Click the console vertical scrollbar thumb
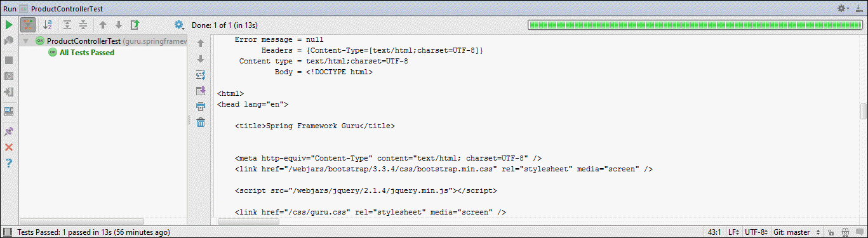This screenshot has height=238, width=868. [x=864, y=111]
